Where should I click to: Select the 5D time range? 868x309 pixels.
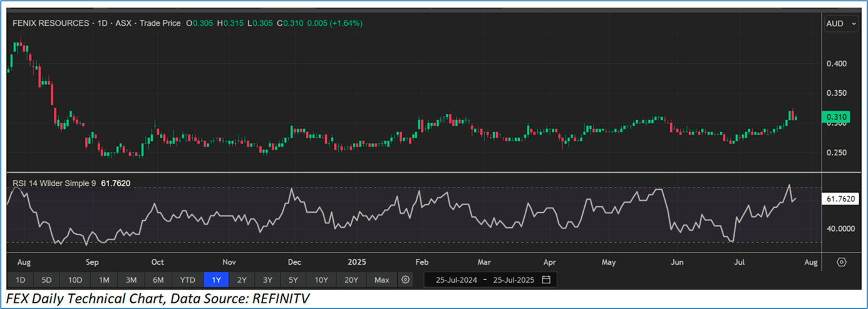48,280
